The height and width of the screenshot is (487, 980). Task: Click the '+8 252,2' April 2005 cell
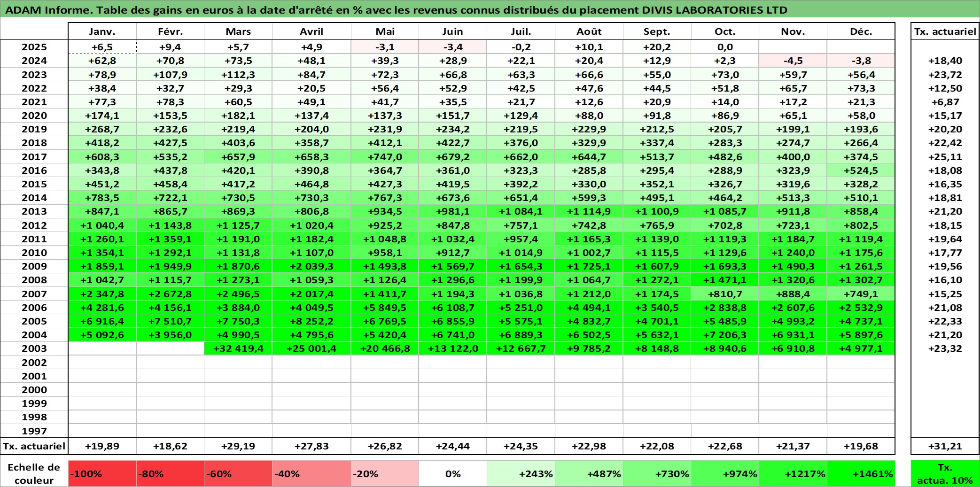311,321
